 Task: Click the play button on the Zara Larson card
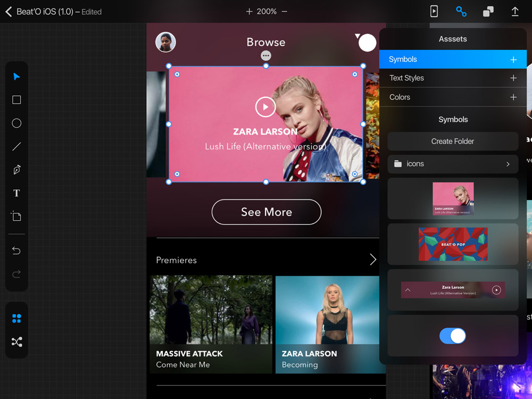click(265, 107)
